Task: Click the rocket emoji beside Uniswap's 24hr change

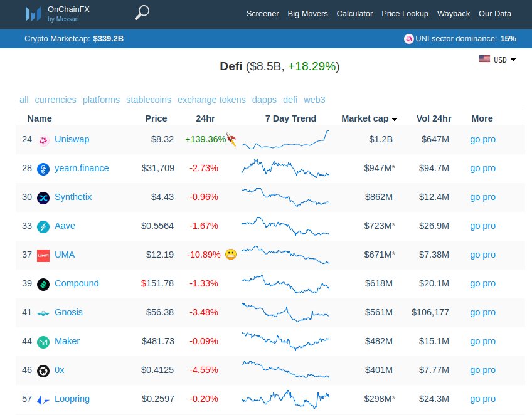Action: [231, 139]
